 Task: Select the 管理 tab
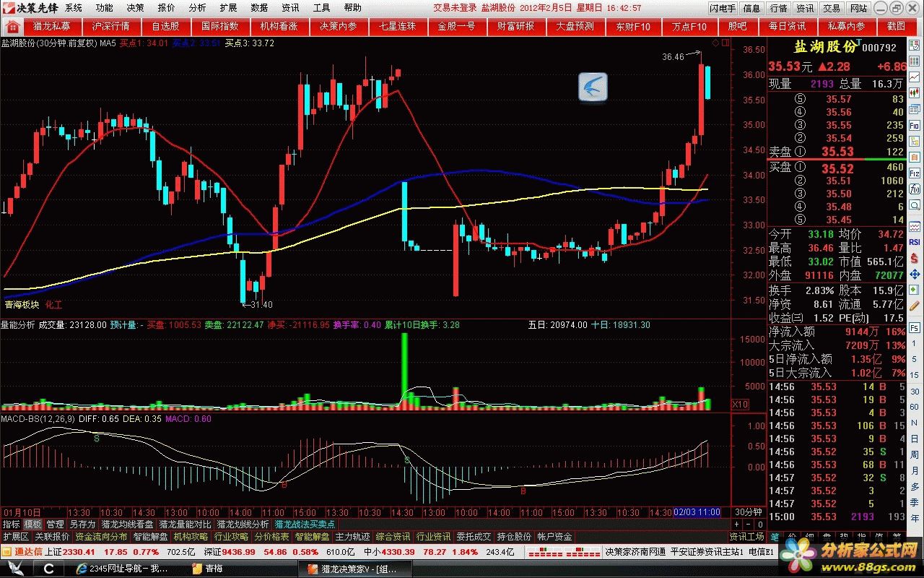(x=55, y=524)
